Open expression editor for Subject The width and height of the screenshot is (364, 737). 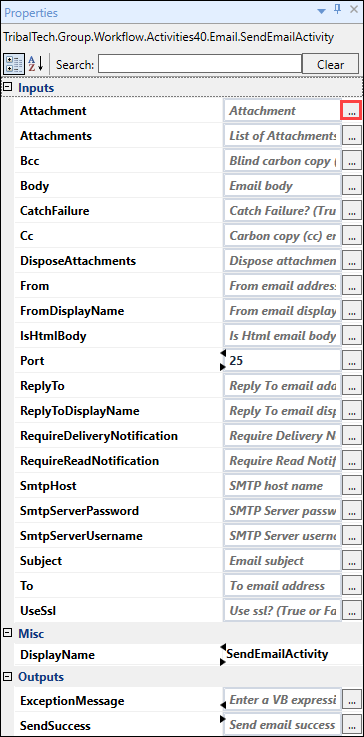pyautogui.click(x=351, y=561)
